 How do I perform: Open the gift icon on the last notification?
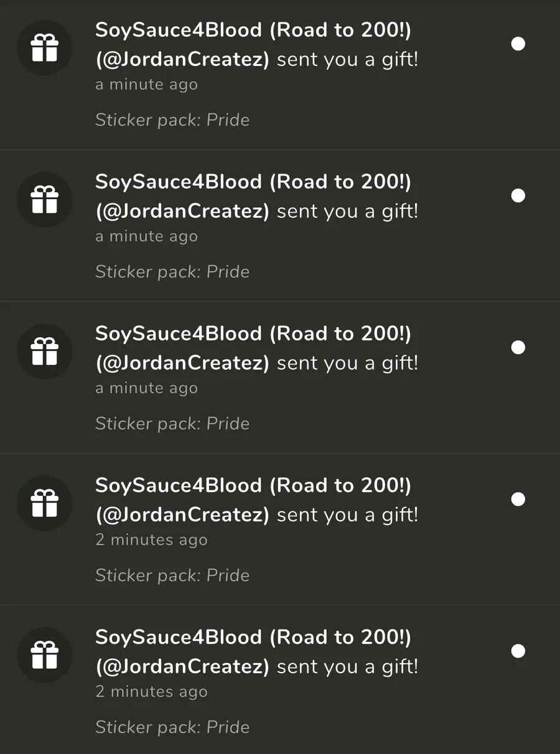point(44,655)
